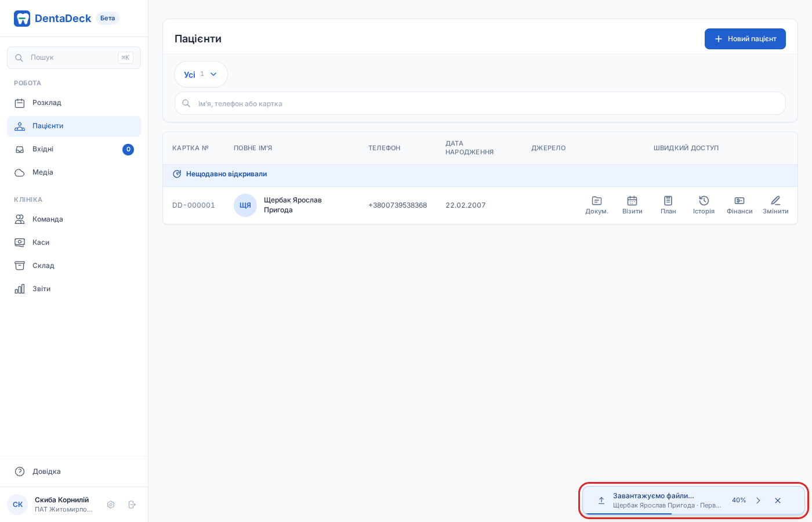812x522 pixels.
Task: Select Пацієнти in sidebar
Action: [x=74, y=126]
